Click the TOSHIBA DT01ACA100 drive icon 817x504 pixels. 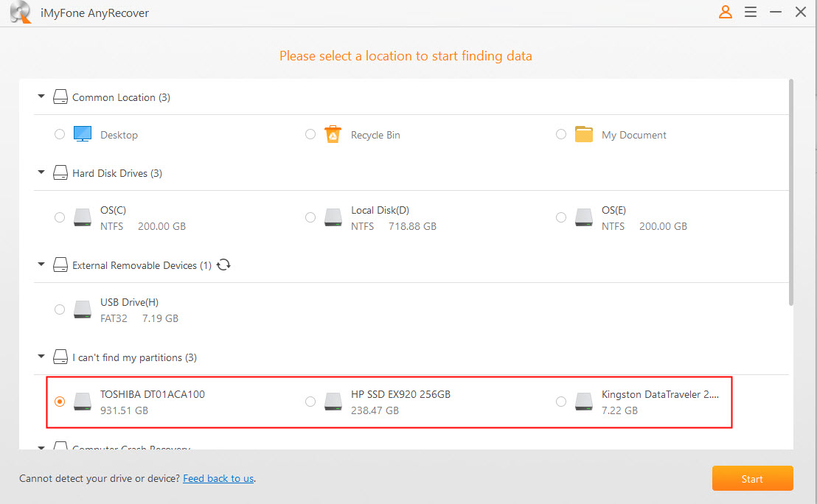pyautogui.click(x=83, y=402)
